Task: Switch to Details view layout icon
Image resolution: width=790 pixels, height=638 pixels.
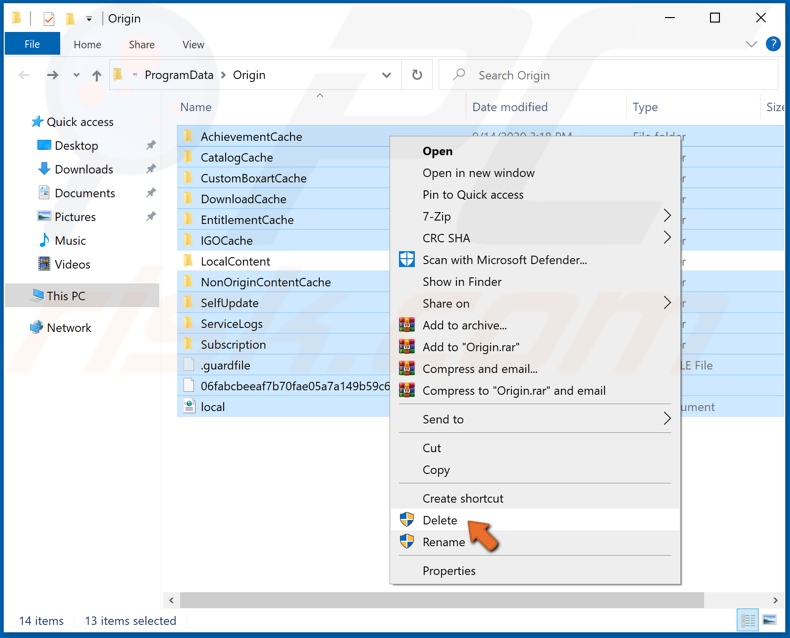Action: coord(748,620)
